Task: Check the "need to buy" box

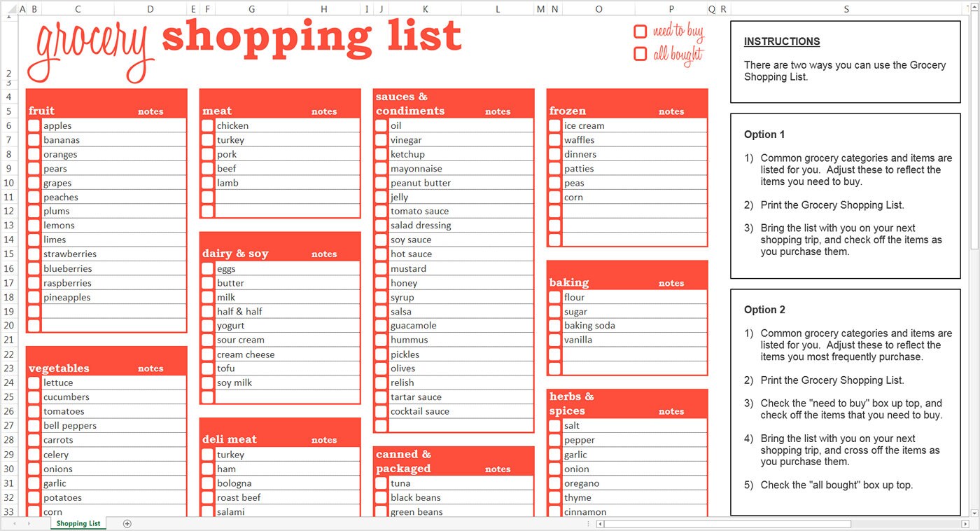Action: [640, 31]
